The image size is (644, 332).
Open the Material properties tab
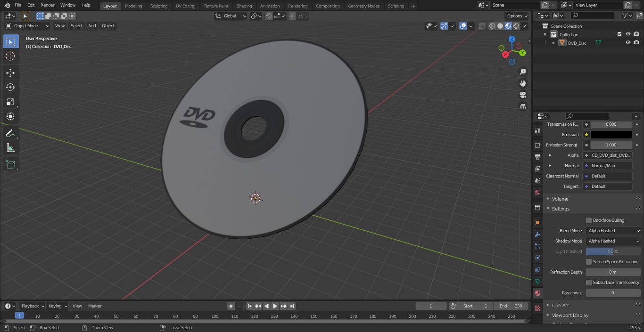pyautogui.click(x=537, y=293)
